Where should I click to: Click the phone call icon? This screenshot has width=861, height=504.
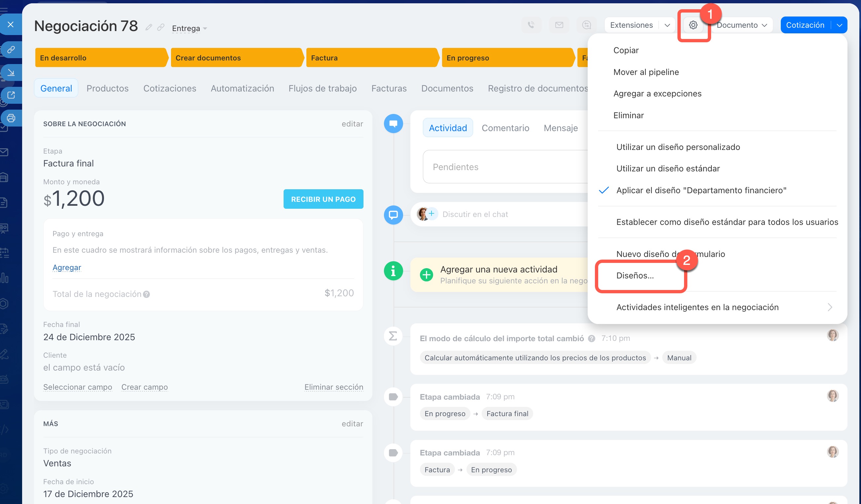pos(531,25)
